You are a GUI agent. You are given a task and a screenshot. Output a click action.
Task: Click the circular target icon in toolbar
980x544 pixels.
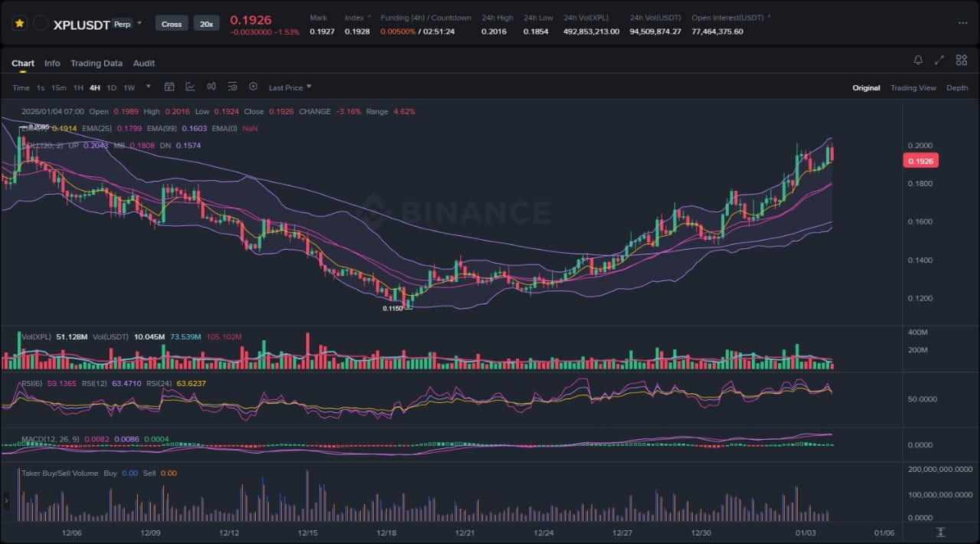(253, 87)
